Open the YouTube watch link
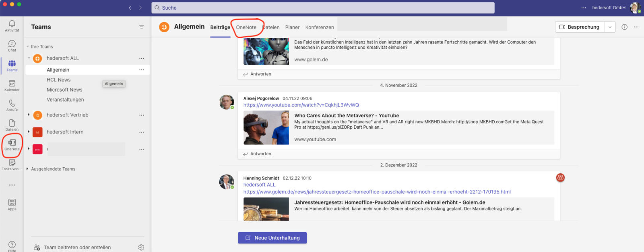This screenshot has height=252, width=644. coord(301,105)
